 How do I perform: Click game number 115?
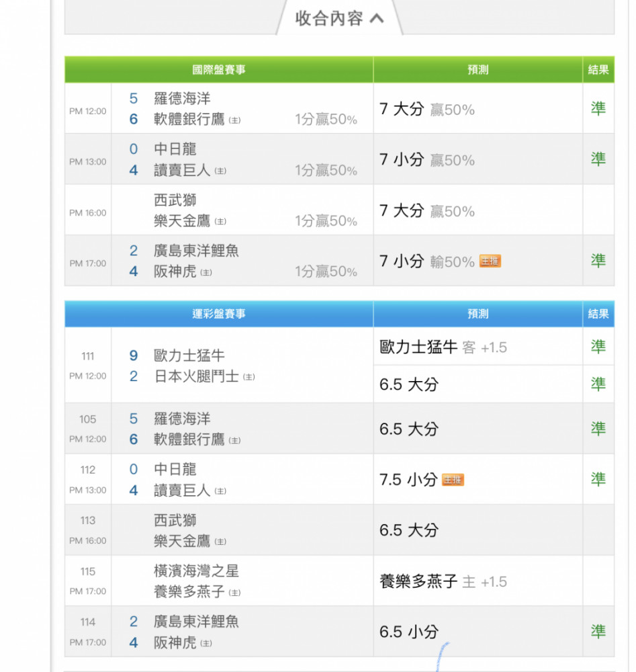click(x=88, y=571)
